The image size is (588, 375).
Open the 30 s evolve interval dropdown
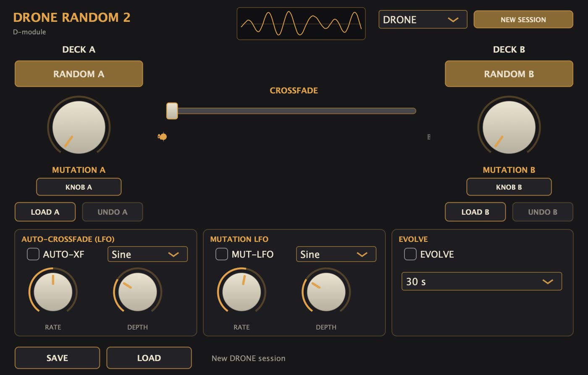click(482, 281)
